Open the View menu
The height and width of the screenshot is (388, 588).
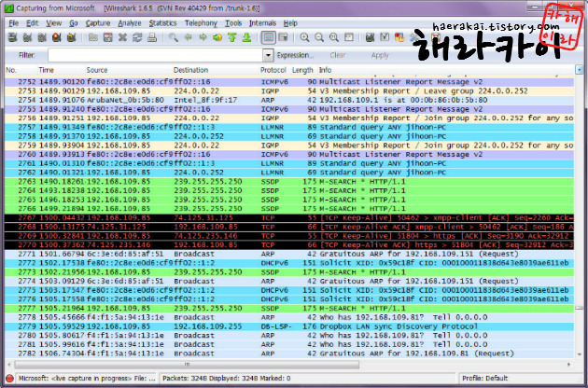pos(53,23)
